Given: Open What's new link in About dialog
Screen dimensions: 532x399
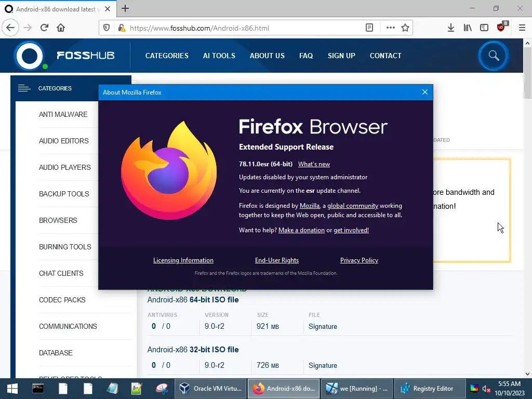Looking at the screenshot, I should [314, 164].
